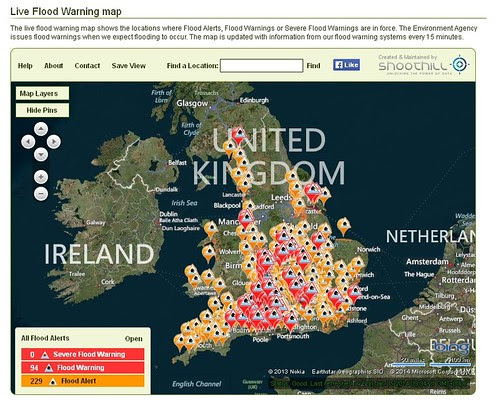Open the All Flood Alerts panel
Screen dimensions: 499x410
click(x=134, y=339)
